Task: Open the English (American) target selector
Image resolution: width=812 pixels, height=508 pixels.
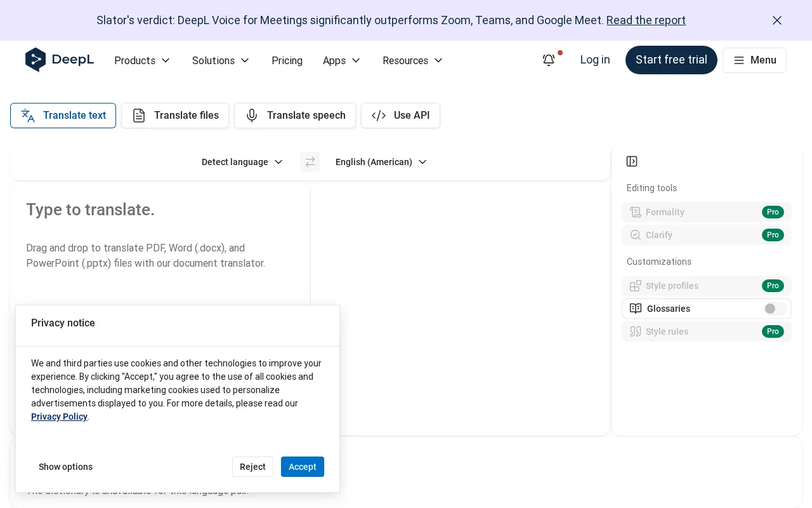Action: (x=381, y=162)
